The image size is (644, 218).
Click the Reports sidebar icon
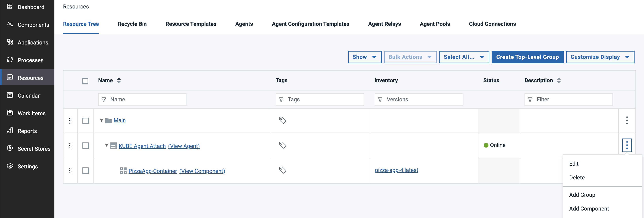click(10, 130)
